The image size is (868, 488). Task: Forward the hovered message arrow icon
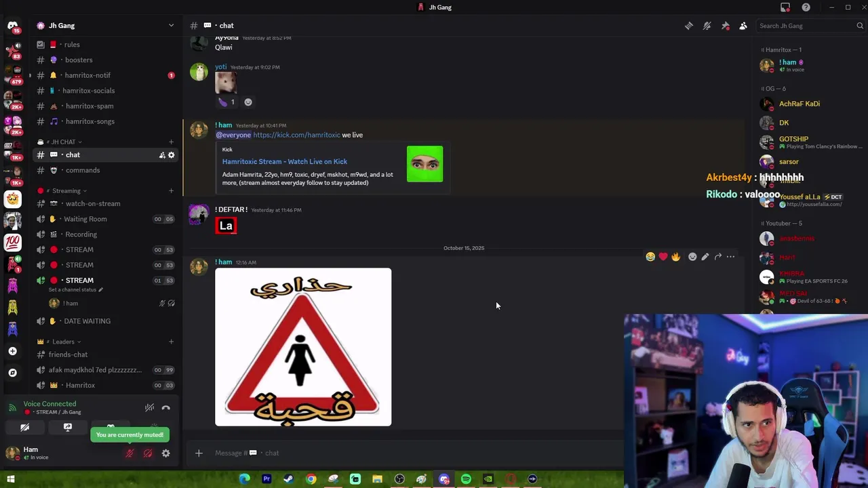pyautogui.click(x=718, y=257)
